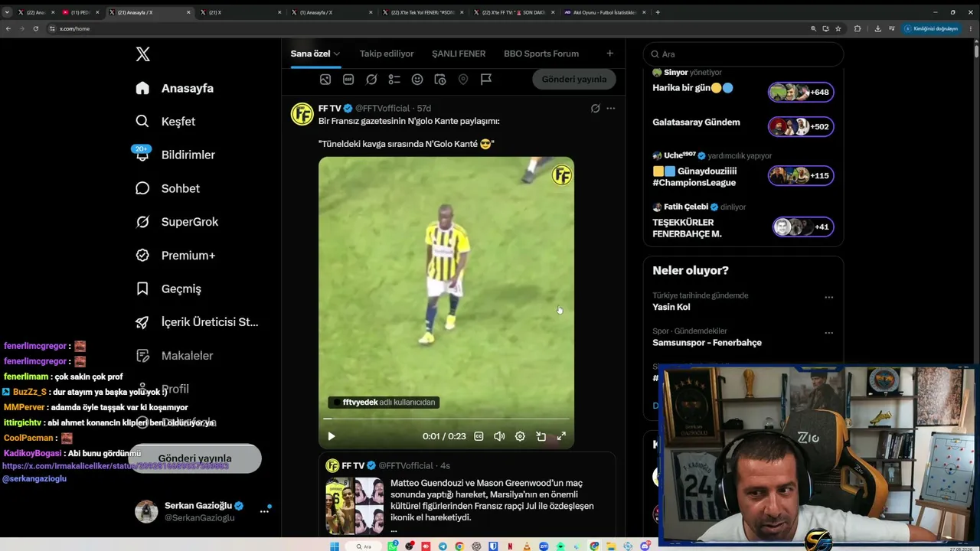Click the video rotate/pop-out icon
The width and height of the screenshot is (980, 551).
point(541,436)
